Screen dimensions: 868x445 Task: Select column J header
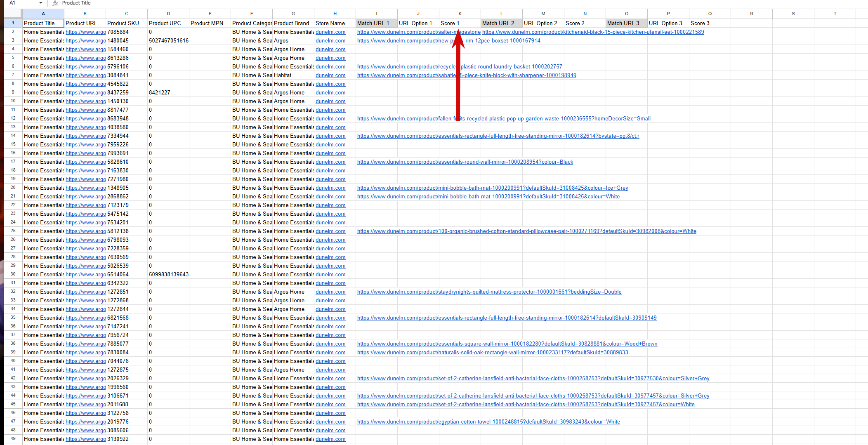pyautogui.click(x=418, y=14)
